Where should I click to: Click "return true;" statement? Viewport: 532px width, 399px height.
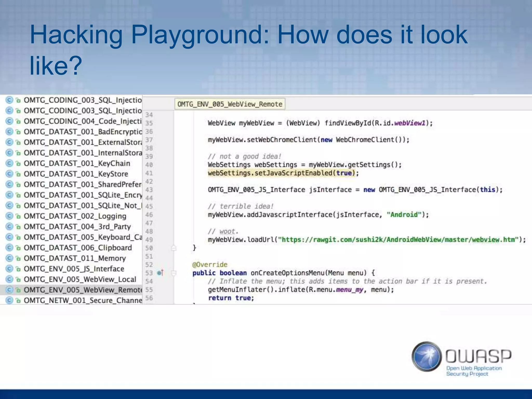coord(231,298)
